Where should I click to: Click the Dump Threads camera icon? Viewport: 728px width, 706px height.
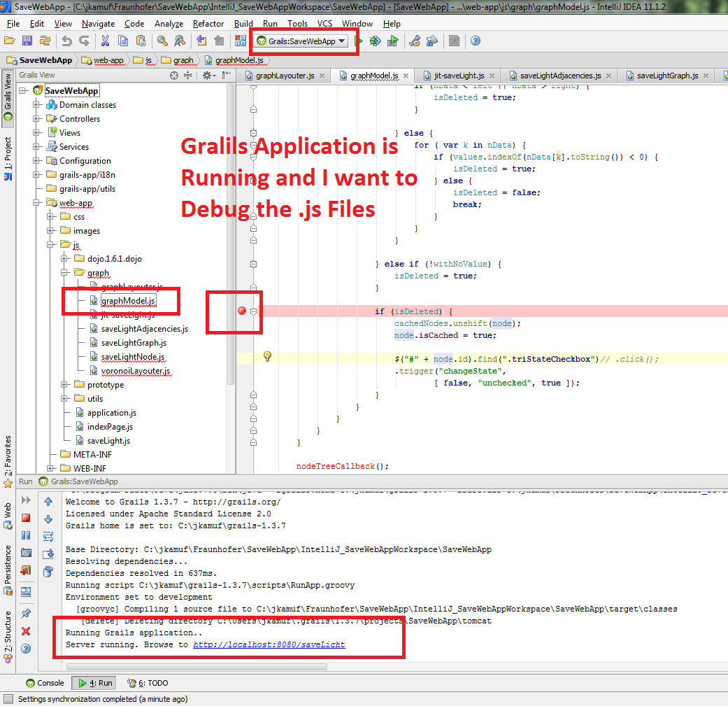26,553
